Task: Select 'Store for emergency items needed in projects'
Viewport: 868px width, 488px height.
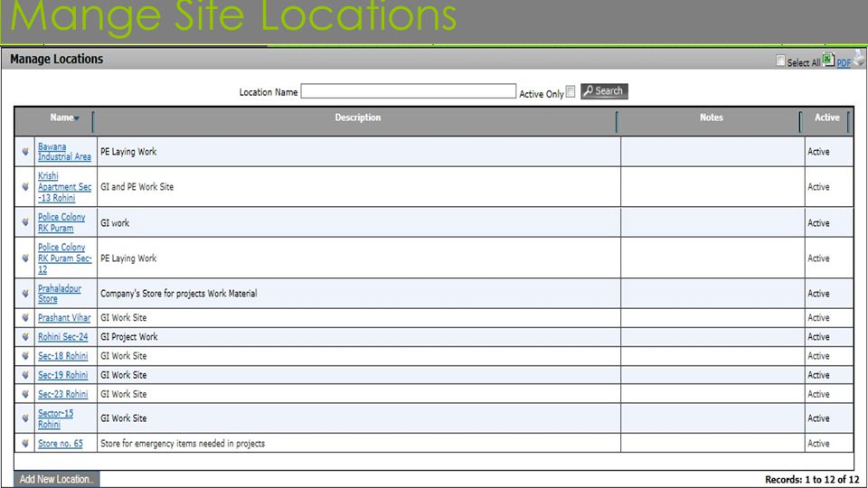Action: (182, 443)
